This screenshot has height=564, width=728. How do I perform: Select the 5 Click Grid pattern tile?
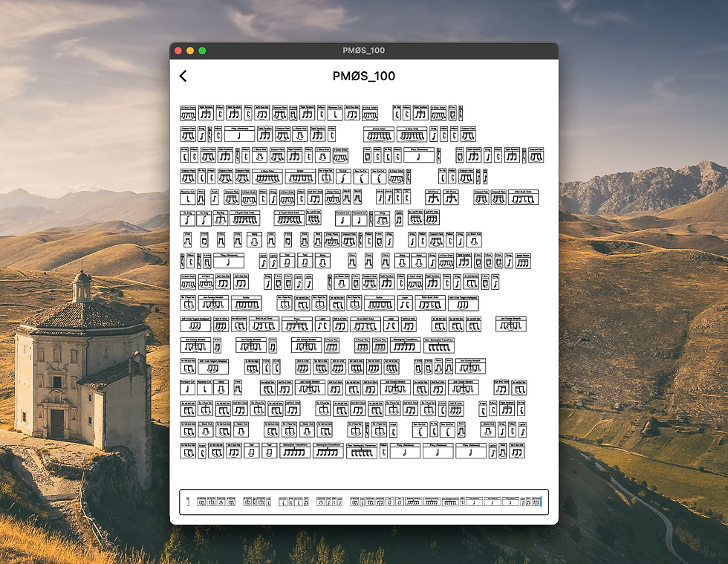click(x=186, y=111)
